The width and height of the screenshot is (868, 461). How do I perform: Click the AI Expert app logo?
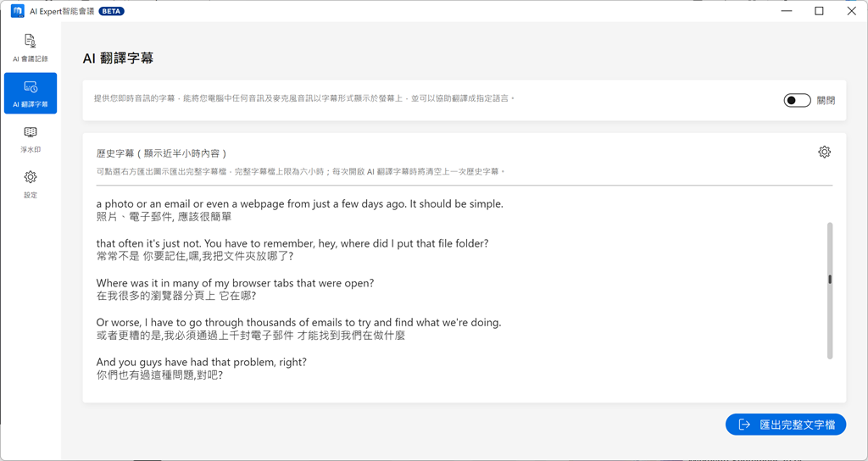[17, 11]
